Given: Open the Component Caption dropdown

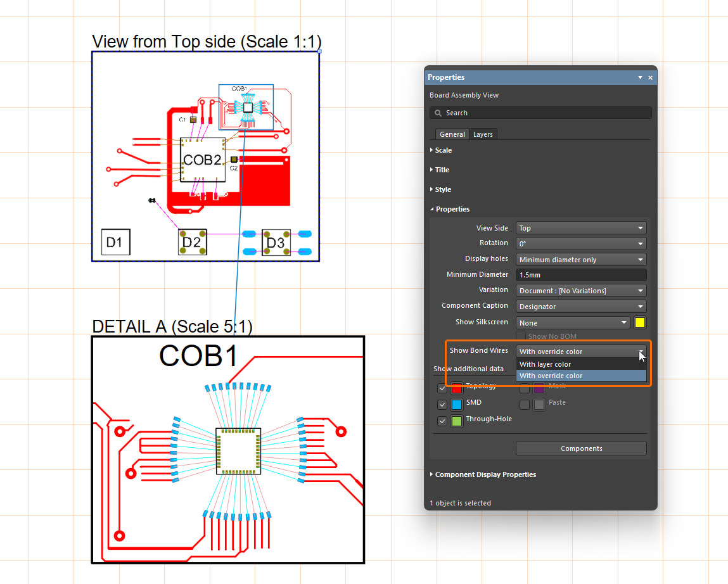Looking at the screenshot, I should (x=581, y=307).
